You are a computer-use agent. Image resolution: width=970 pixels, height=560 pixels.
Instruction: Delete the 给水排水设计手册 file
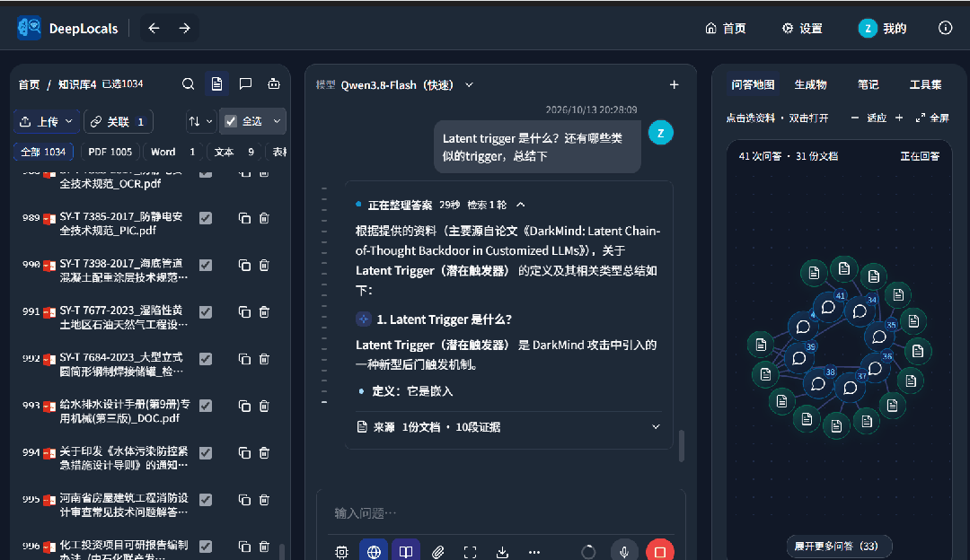coord(264,407)
